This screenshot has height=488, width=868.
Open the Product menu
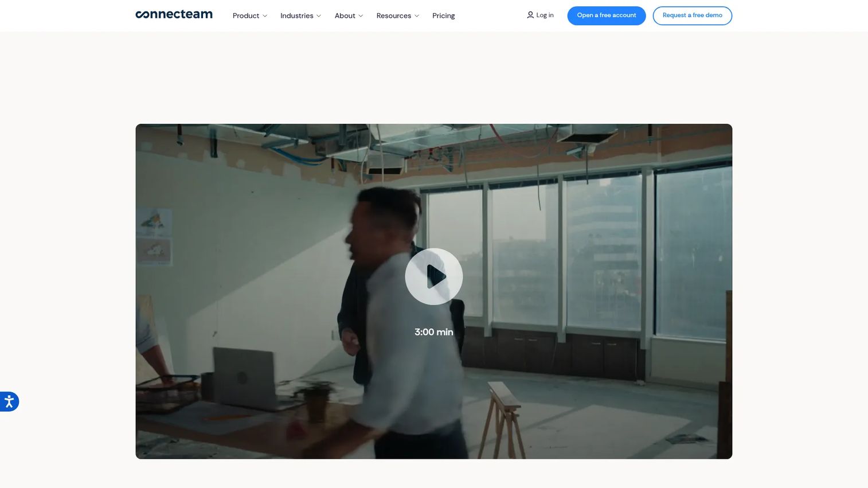(246, 15)
